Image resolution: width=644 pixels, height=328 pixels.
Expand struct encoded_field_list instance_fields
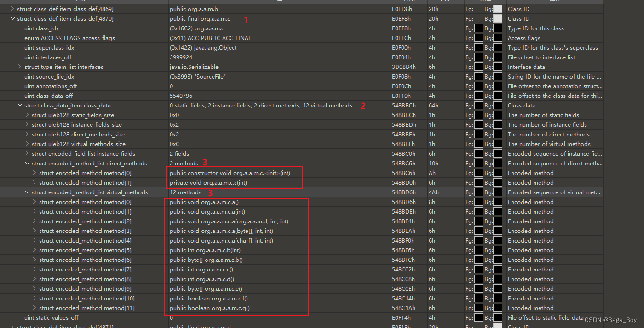pyautogui.click(x=27, y=153)
